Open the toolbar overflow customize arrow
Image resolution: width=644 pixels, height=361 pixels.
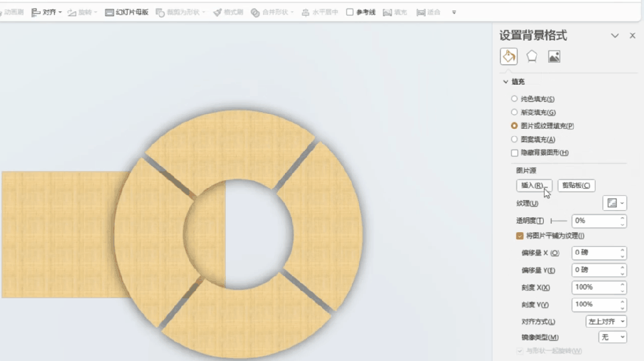(454, 13)
